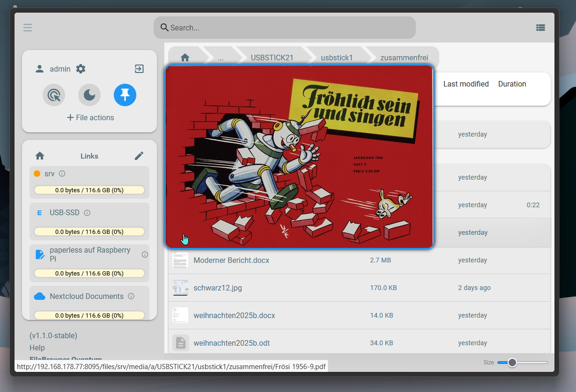This screenshot has height=392, width=576.
Task: Navigate to usbstick1 breadcrumb
Action: [336, 58]
